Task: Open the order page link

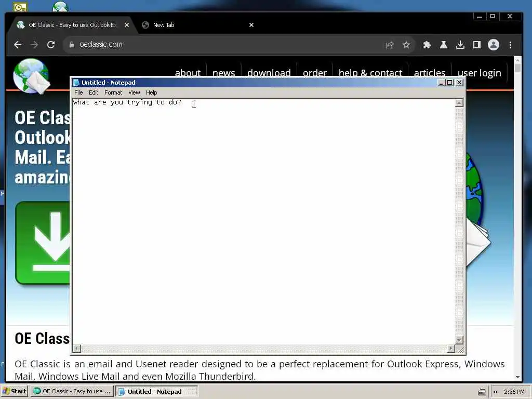Action: [x=314, y=73]
